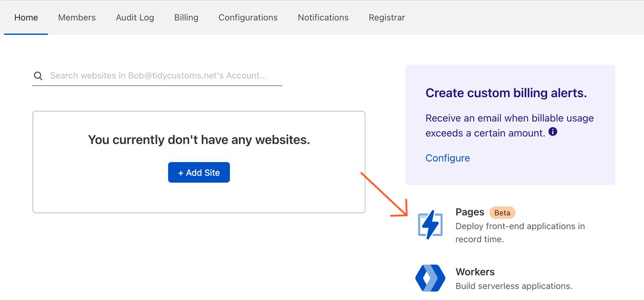Switch to the Billing tab
The width and height of the screenshot is (644, 300).
click(x=186, y=18)
